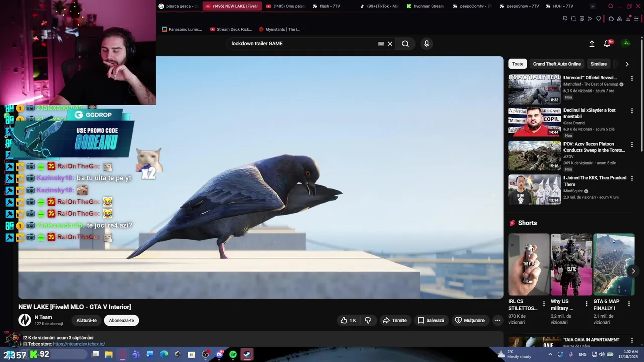The image size is (644, 362).
Task: Join the channel with Alătură-te
Action: 87,320
